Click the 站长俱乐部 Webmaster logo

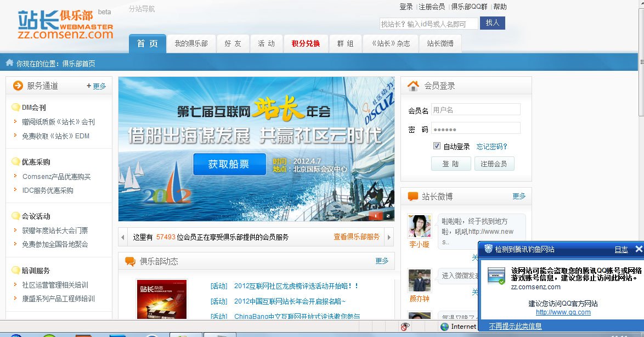click(65, 24)
